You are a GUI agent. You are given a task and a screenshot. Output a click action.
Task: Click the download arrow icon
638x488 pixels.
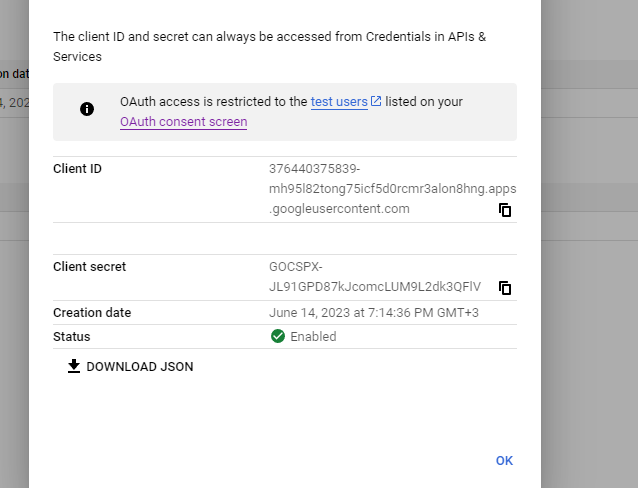73,366
